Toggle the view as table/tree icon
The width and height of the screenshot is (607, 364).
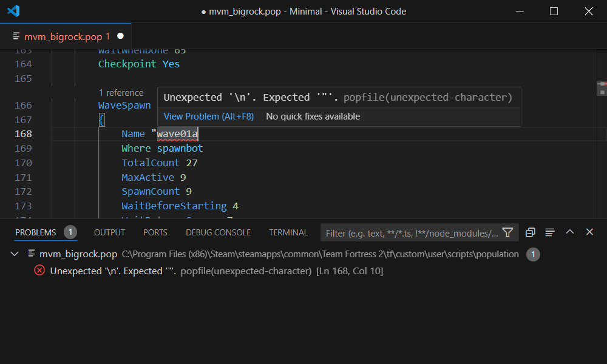[x=550, y=232]
